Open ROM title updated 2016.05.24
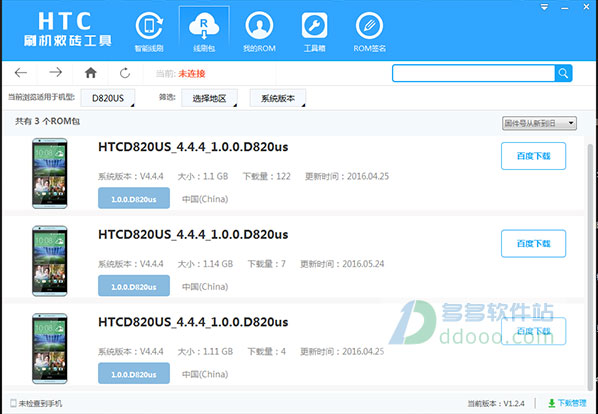Screen dimensions: 598x414 (x=193, y=235)
